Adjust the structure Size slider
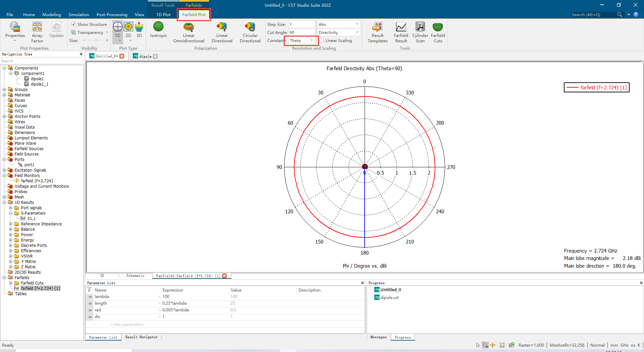Screen dimensions: 644x352 (x=96, y=40)
